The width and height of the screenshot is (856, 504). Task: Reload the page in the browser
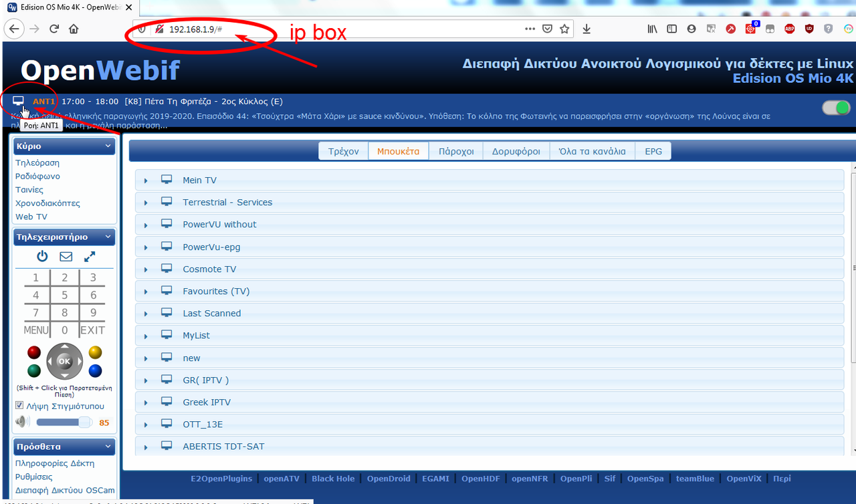(x=54, y=29)
